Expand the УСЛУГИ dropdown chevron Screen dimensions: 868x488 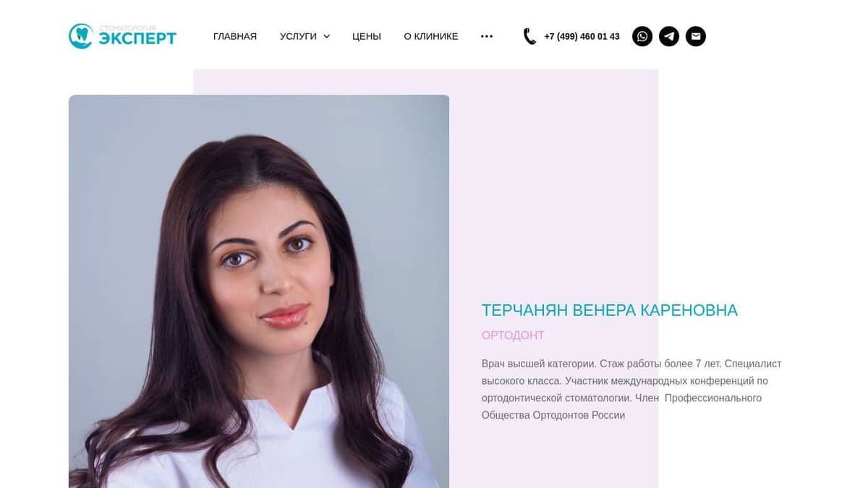pos(326,36)
